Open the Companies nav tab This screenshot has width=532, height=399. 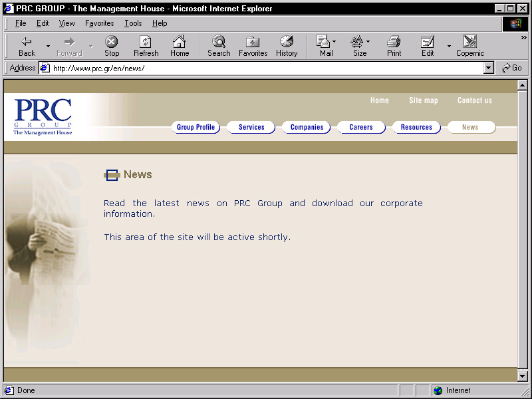[x=307, y=127]
